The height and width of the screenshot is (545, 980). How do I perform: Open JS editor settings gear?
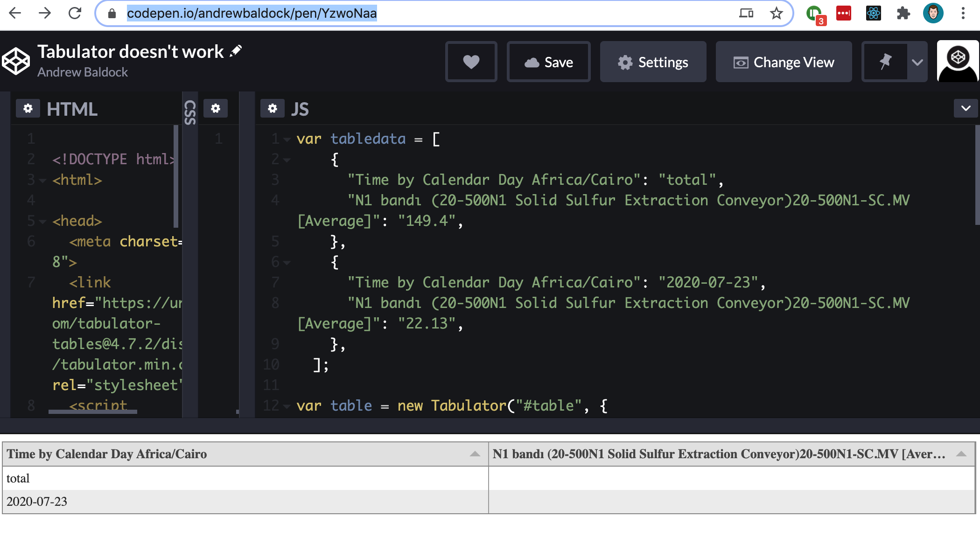pos(273,108)
